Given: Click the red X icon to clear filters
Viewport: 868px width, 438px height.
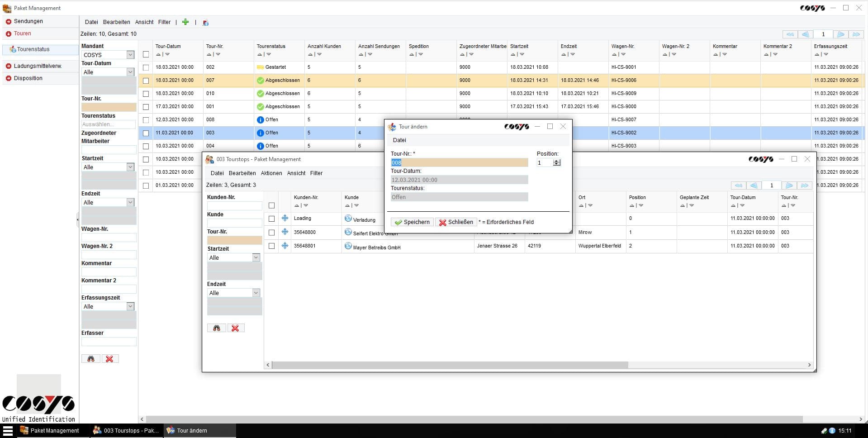Looking at the screenshot, I should (x=110, y=358).
